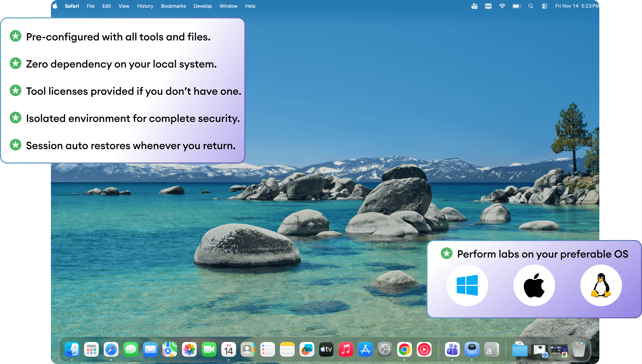Open the Apple TV app
The height and width of the screenshot is (364, 642).
point(326,349)
